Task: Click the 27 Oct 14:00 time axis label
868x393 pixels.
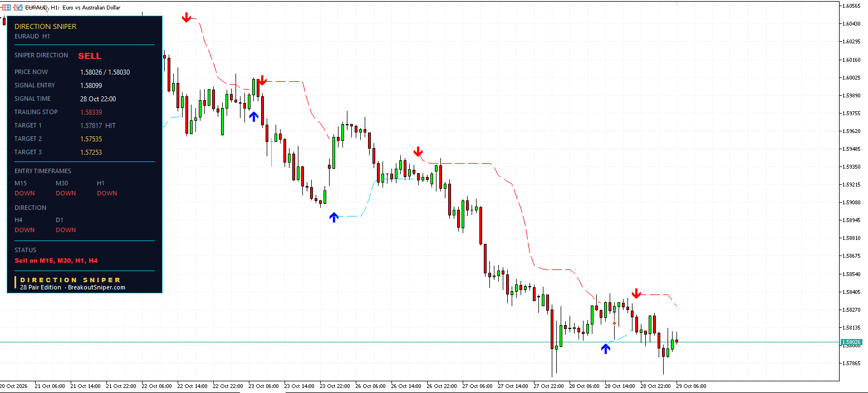Action: click(513, 385)
